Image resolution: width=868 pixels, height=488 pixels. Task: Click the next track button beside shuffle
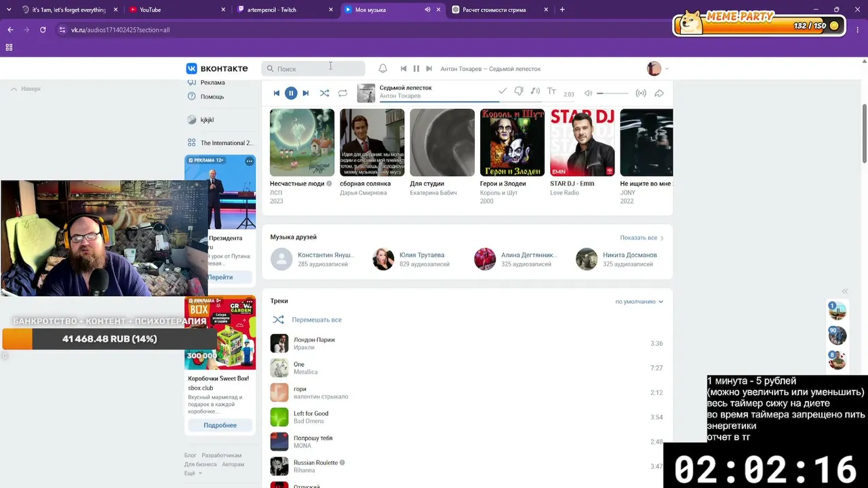pyautogui.click(x=306, y=94)
